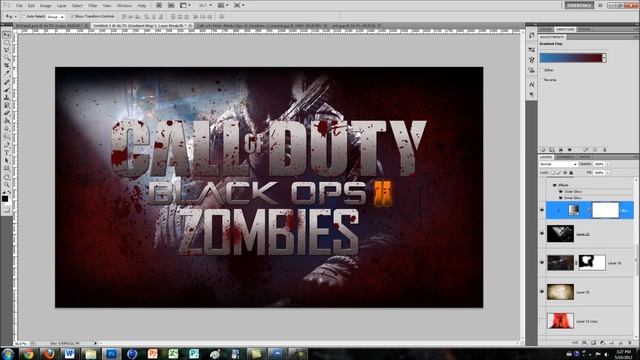Open Google Chrome from the taskbar

point(28,353)
